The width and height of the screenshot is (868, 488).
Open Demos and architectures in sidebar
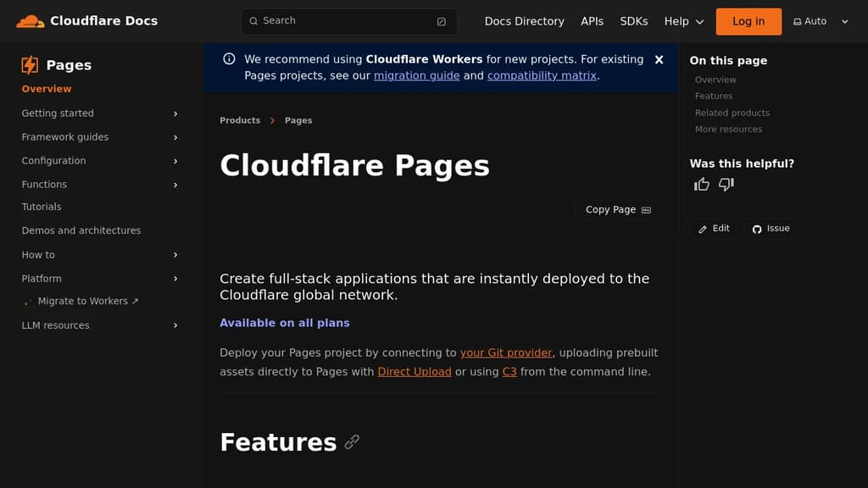coord(81,230)
